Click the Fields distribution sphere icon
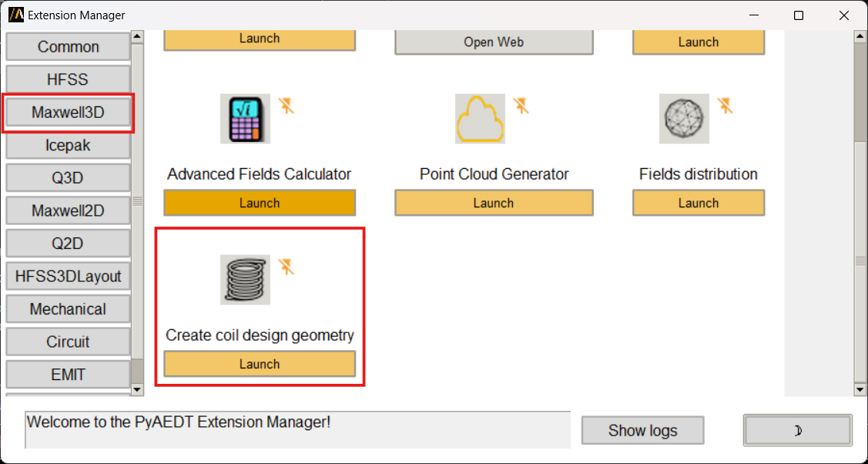Image resolution: width=868 pixels, height=464 pixels. pyautogui.click(x=684, y=119)
